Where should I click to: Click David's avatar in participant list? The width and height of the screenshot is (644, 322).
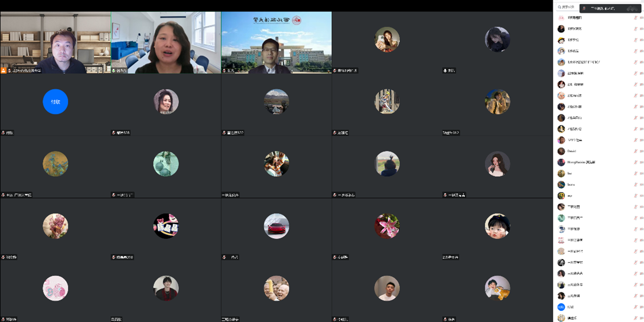coord(561,151)
